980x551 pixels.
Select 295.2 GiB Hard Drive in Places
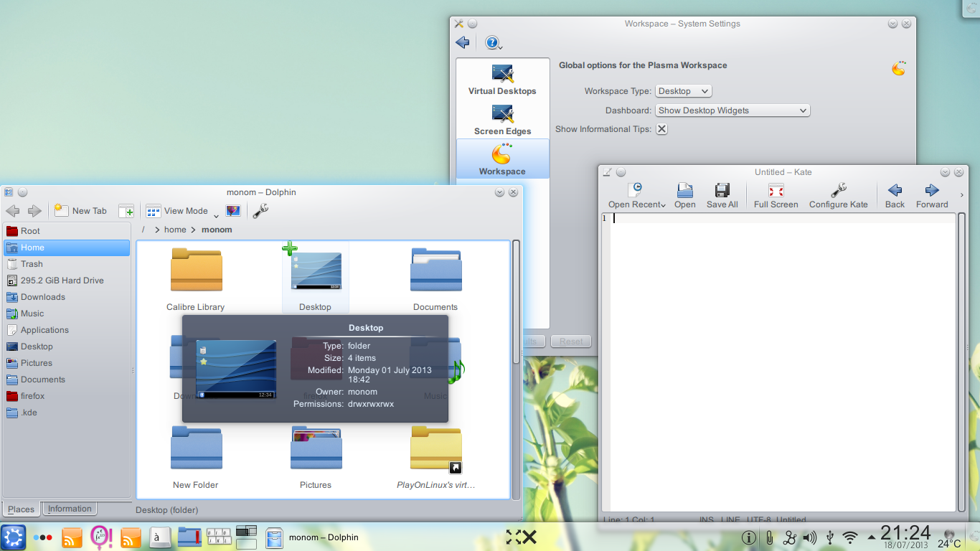point(67,281)
